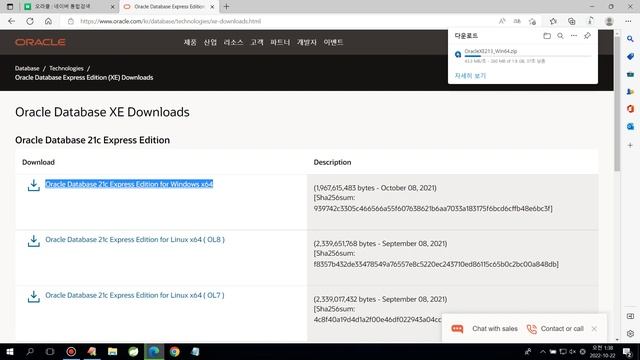Screen dimensions: 640x360
Task: Open downloads folder from the downloads popup
Action: tap(547, 36)
